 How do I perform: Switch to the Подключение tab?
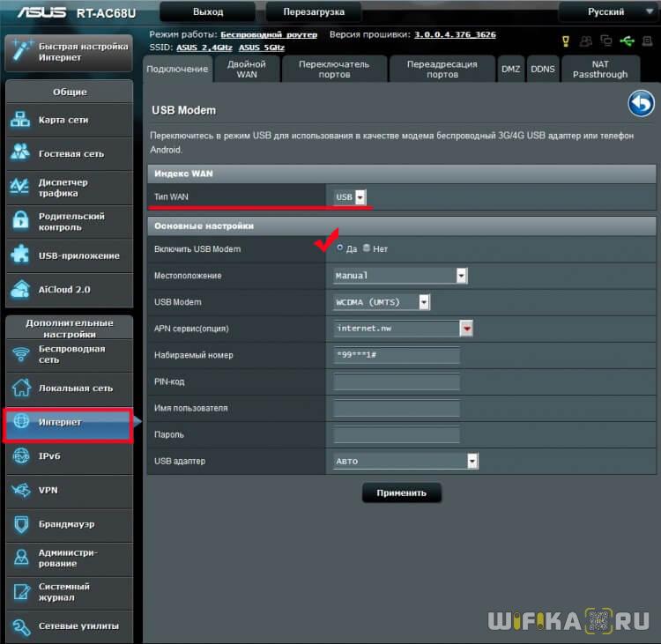pyautogui.click(x=177, y=69)
